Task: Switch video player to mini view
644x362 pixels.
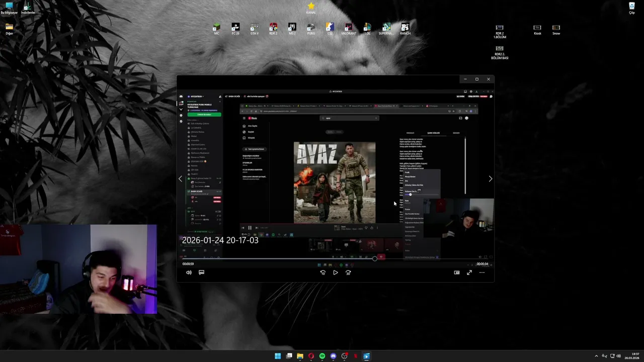Action: coord(457,273)
